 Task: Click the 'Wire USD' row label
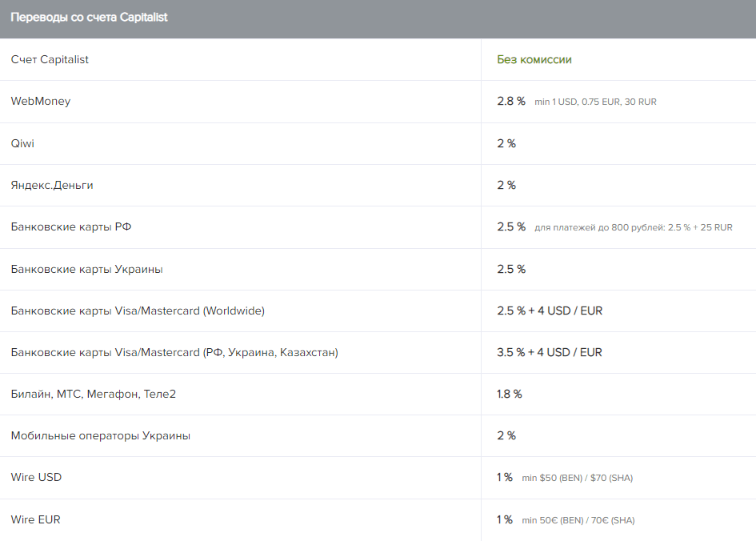(36, 478)
